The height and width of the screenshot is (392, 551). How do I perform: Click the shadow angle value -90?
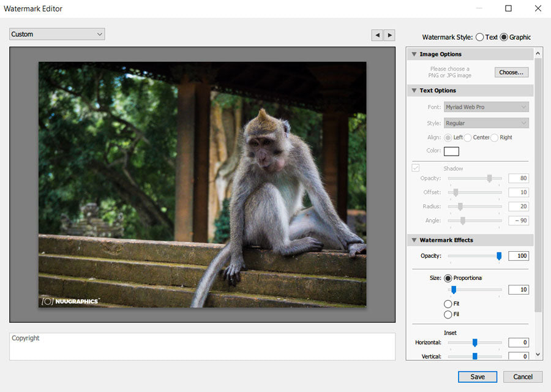point(519,221)
